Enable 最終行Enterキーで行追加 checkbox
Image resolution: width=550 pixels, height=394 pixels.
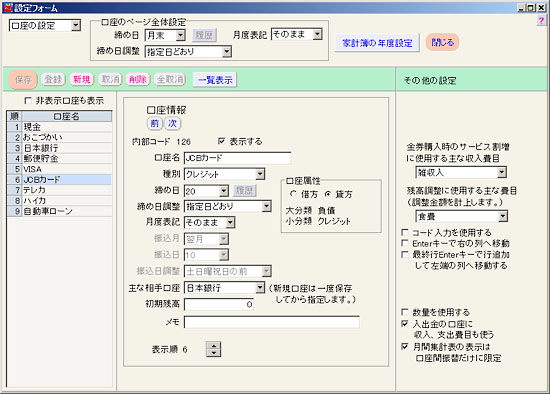click(x=405, y=254)
